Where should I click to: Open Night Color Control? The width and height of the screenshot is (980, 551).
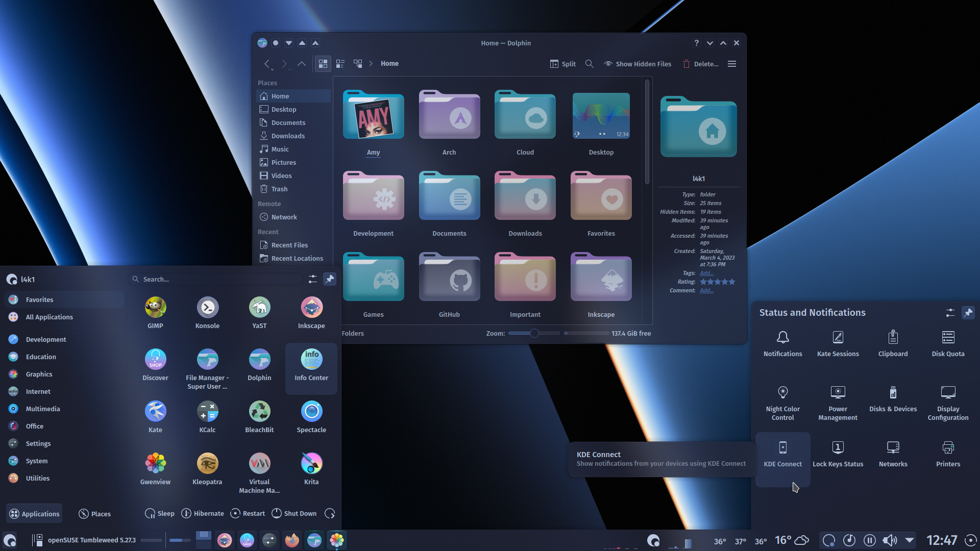click(782, 403)
